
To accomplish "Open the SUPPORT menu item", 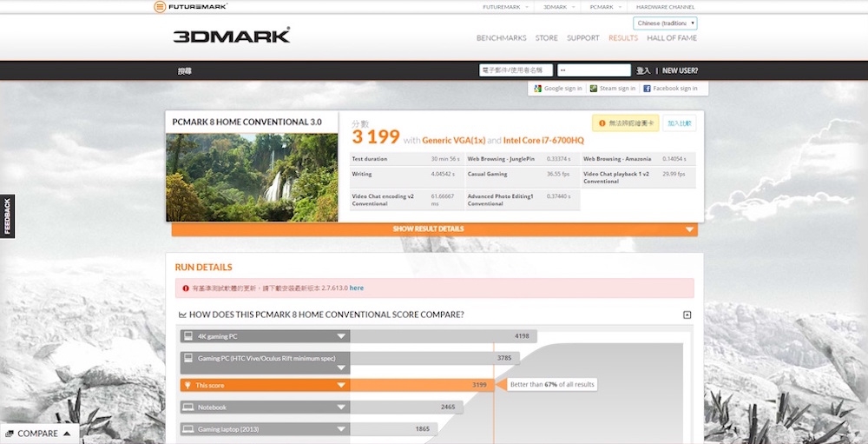I will (583, 37).
